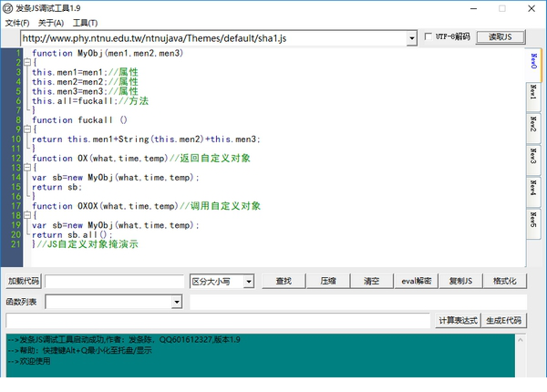Image resolution: width=547 pixels, height=392 pixels.
Task: Switch to the New1 tab
Action: pos(533,94)
